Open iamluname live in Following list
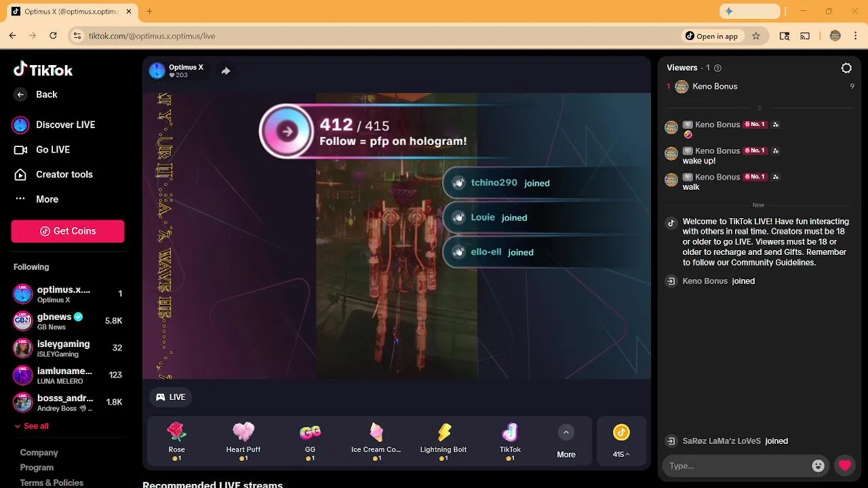868x488 pixels. tap(68, 375)
